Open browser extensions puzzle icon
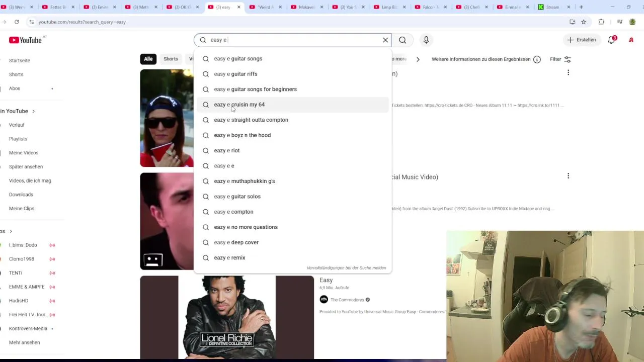The image size is (644, 362). (x=601, y=22)
